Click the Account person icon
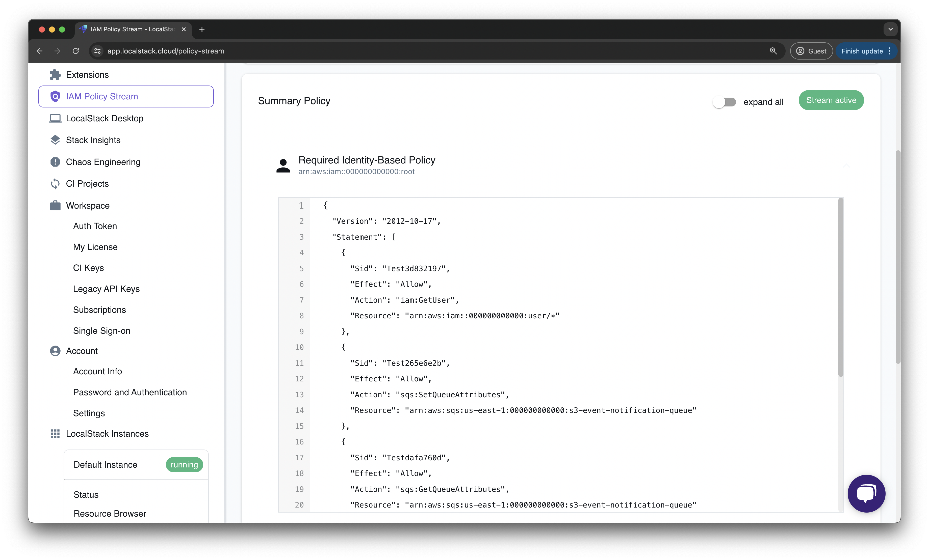 click(x=55, y=351)
